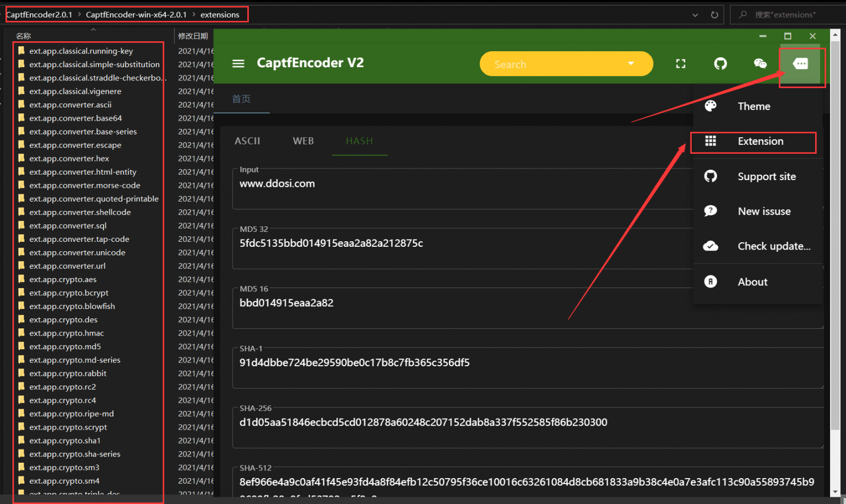Open the WeChat contact icon
The height and width of the screenshot is (504, 846).
[760, 63]
